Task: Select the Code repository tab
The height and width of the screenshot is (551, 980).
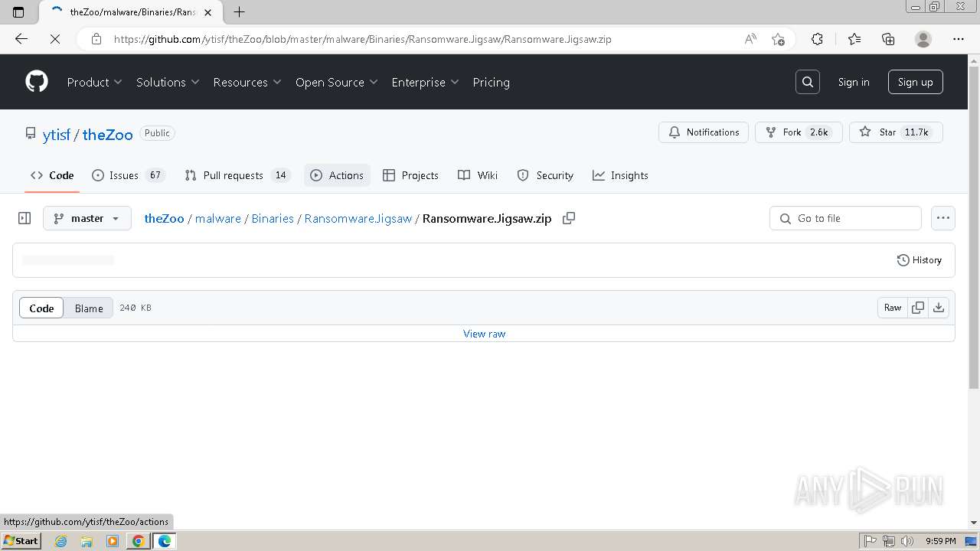Action: (x=52, y=175)
